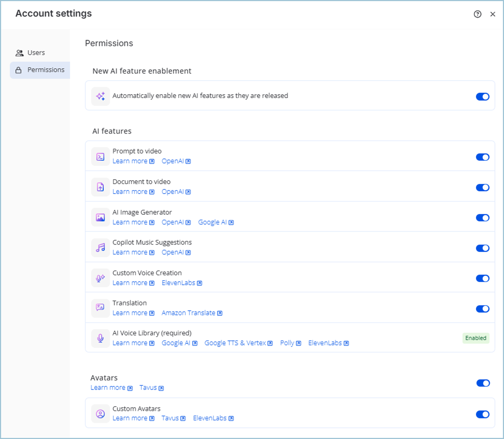Disable automatic enablement of new AI features
The width and height of the screenshot is (504, 439).
pyautogui.click(x=482, y=97)
